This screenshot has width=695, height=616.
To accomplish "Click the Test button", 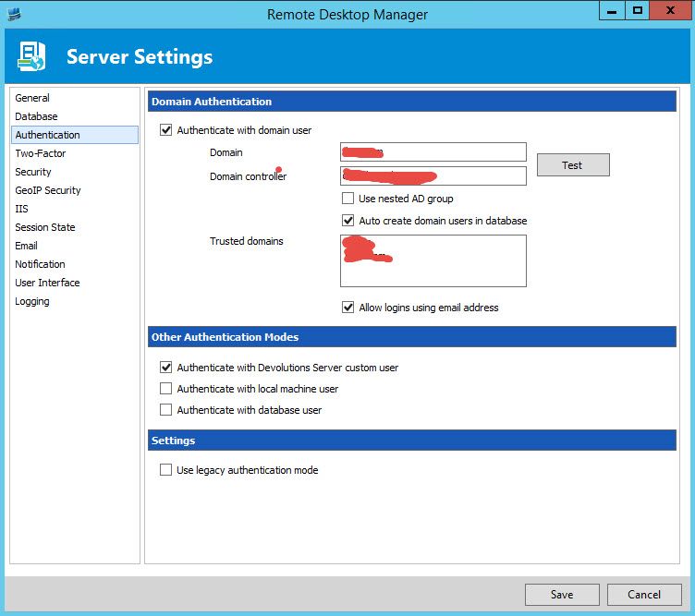I will tap(573, 165).
